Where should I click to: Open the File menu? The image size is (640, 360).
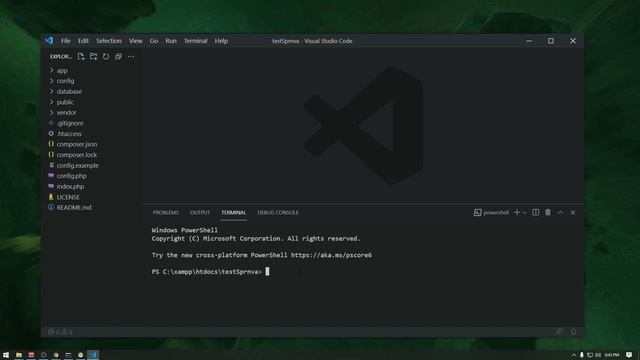66,41
